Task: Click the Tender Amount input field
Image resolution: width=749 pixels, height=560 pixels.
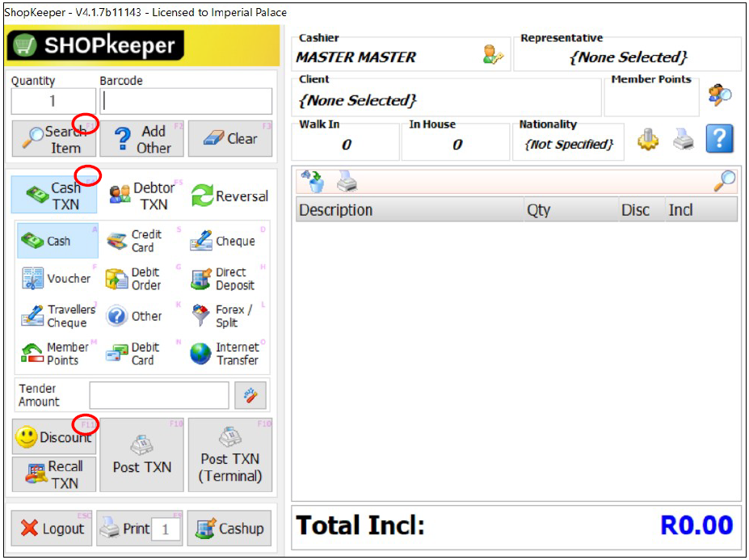Action: (159, 395)
